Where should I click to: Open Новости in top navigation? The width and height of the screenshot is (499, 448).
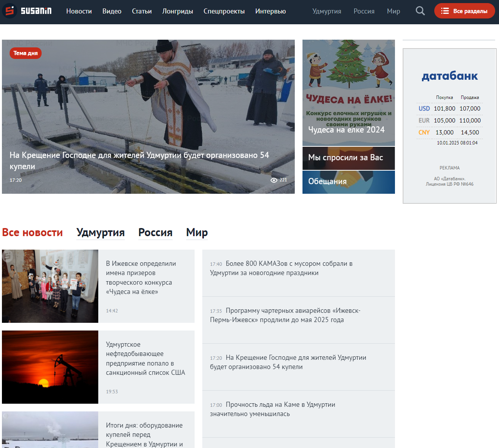point(79,11)
